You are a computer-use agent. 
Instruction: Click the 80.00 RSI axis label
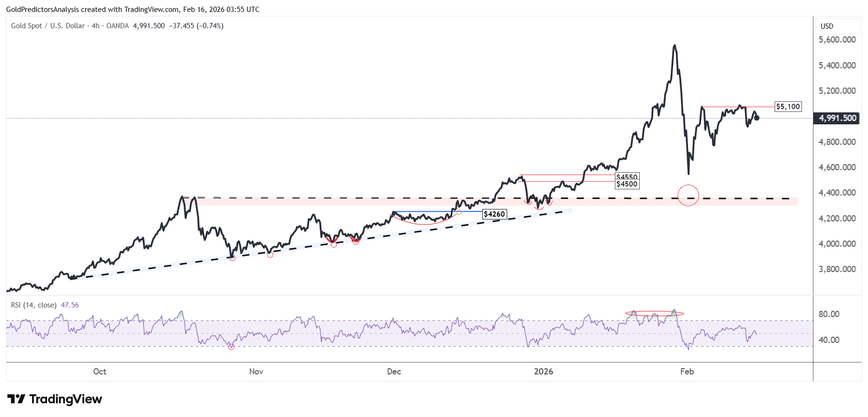[829, 314]
